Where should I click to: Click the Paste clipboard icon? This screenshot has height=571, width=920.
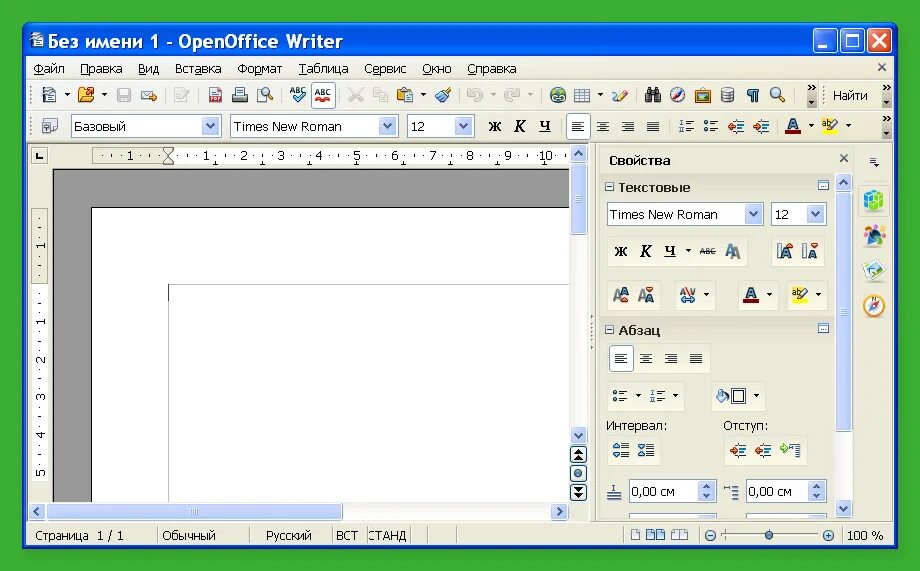(404, 94)
